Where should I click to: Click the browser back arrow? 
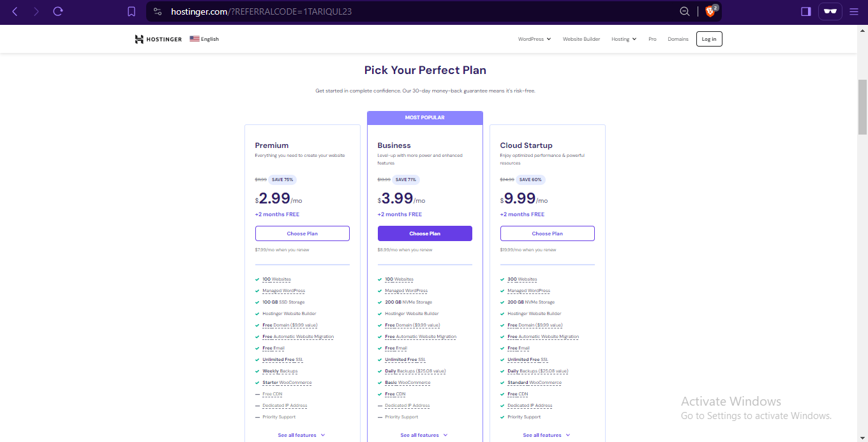(15, 11)
